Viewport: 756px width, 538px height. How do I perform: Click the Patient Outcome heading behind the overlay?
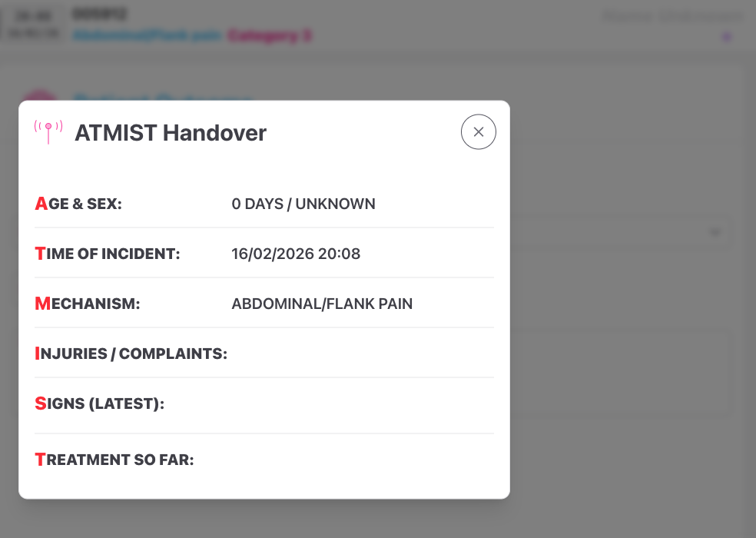click(x=161, y=98)
